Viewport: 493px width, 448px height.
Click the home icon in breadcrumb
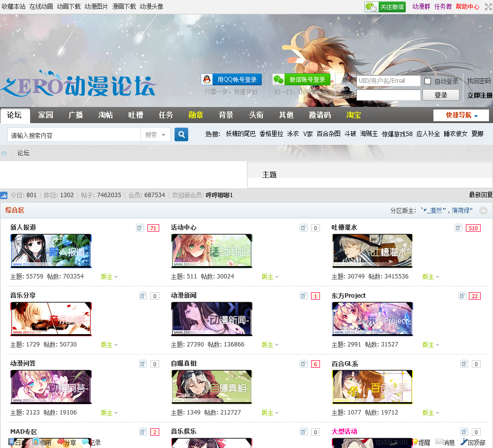point(4,153)
